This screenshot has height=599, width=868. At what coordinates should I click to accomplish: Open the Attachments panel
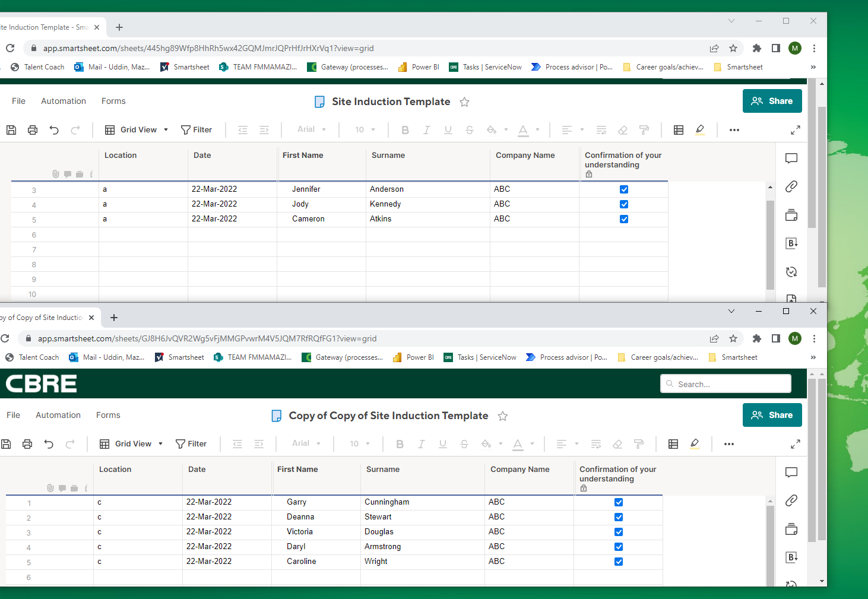tap(791, 186)
